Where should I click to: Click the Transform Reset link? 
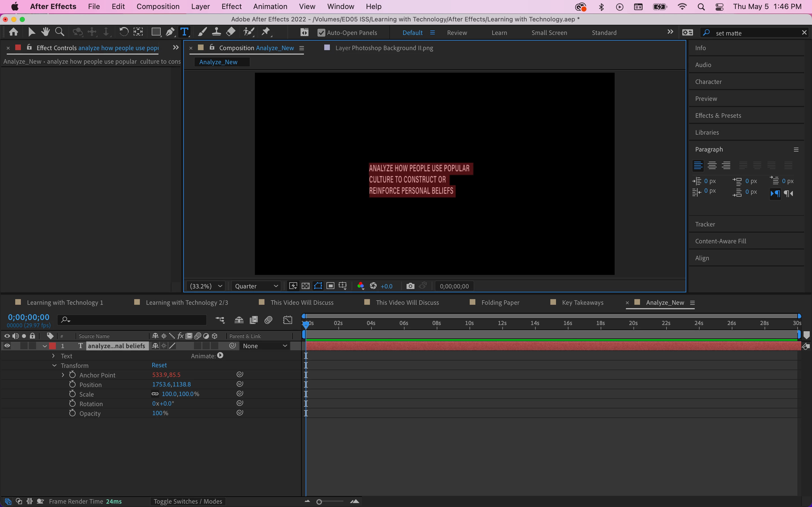click(159, 365)
